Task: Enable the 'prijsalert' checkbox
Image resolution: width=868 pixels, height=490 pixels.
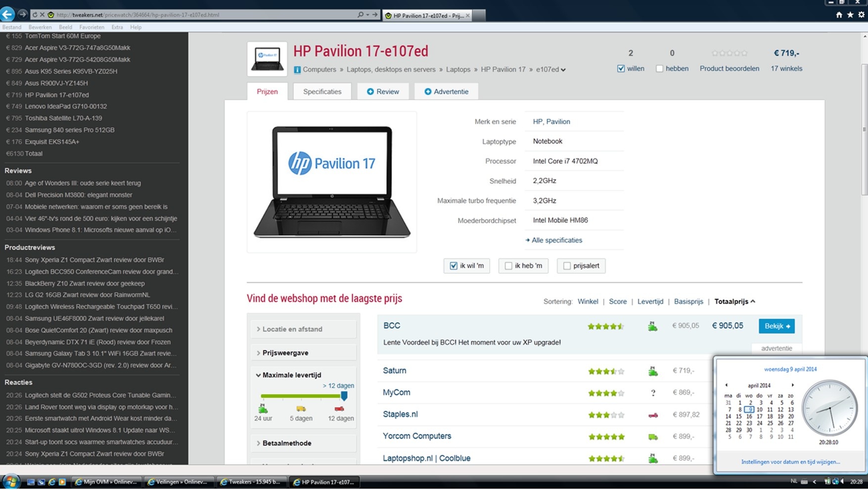Action: pyautogui.click(x=567, y=266)
